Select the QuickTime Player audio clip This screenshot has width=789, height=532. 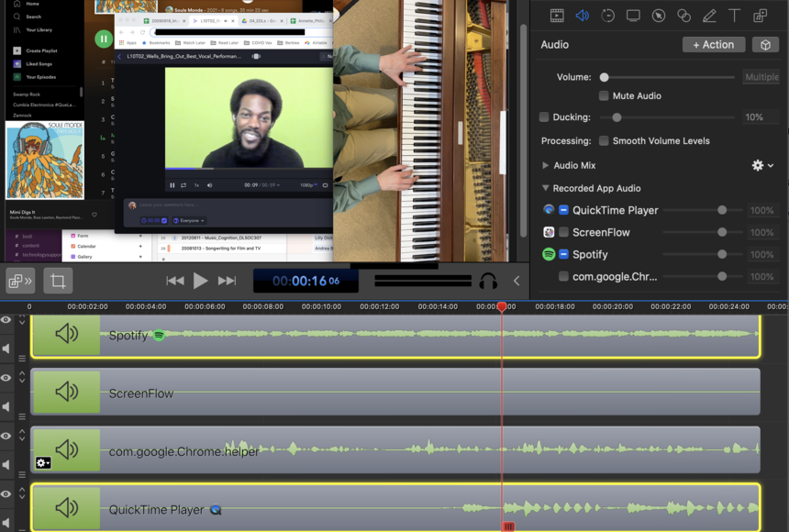395,507
